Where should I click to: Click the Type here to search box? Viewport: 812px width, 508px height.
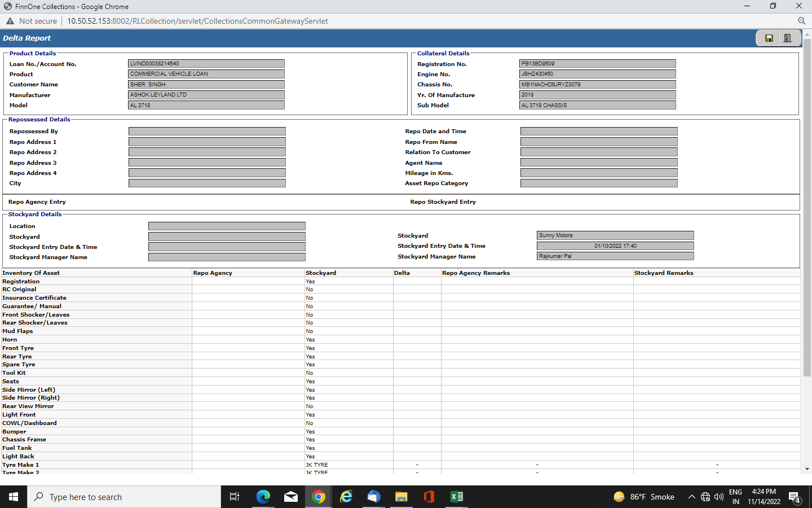[124, 497]
